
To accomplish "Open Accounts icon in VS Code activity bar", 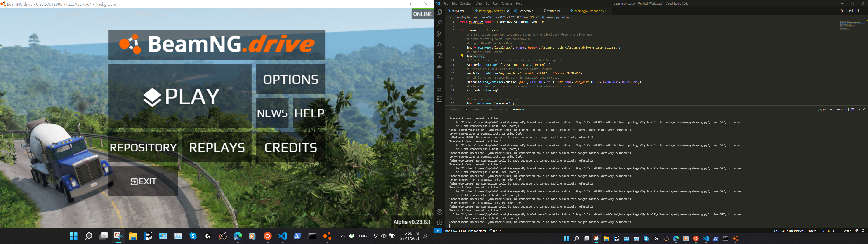I will click(x=439, y=212).
